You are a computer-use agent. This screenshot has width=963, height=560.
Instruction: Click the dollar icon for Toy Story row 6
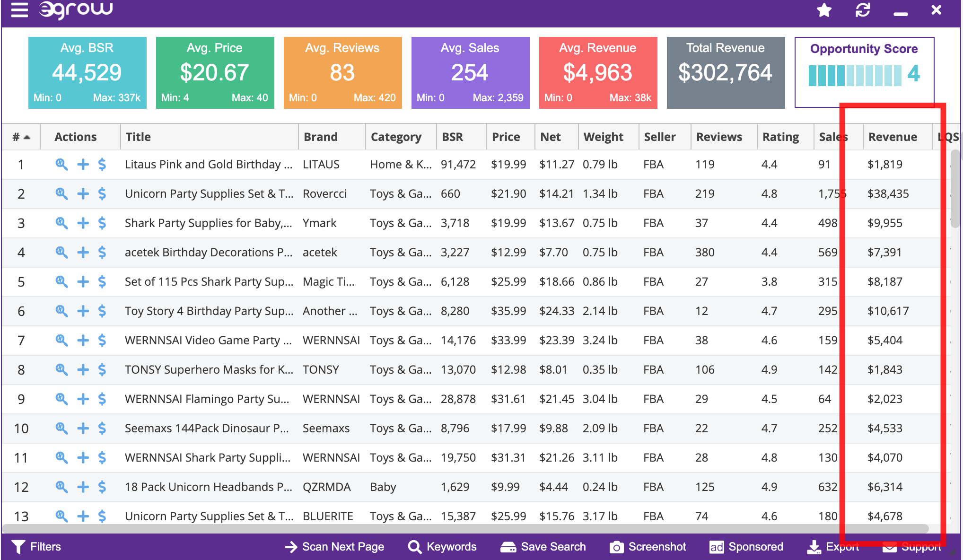click(102, 311)
